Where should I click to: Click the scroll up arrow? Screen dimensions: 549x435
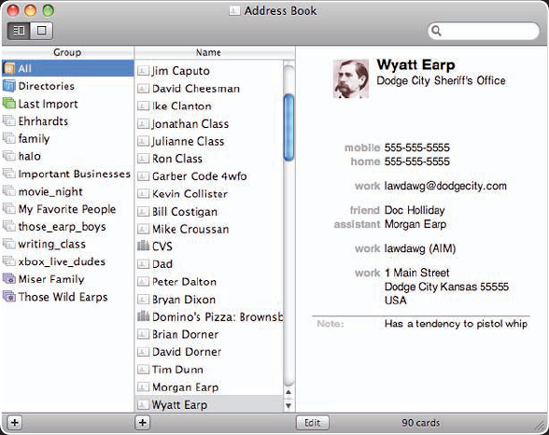tap(289, 392)
